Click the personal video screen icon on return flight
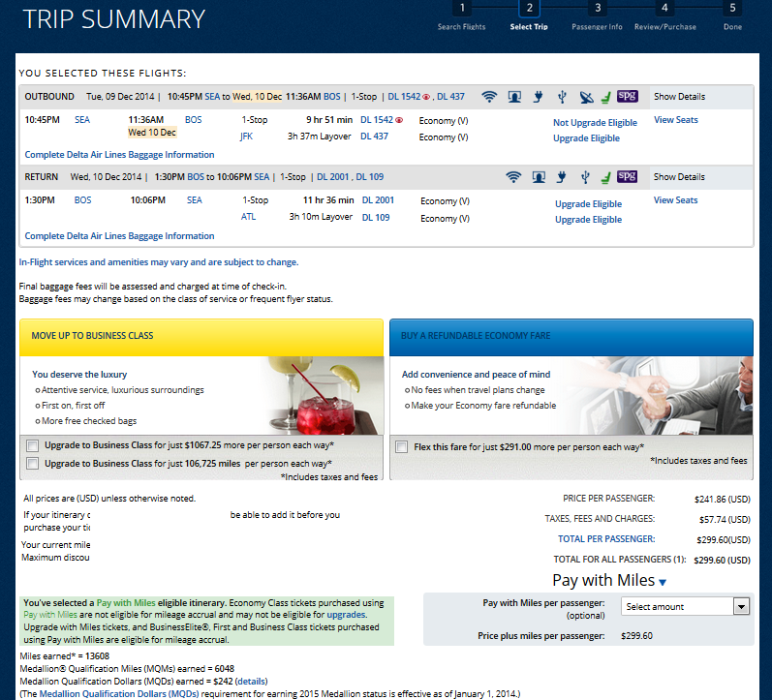This screenshot has height=700, width=772. pyautogui.click(x=538, y=177)
